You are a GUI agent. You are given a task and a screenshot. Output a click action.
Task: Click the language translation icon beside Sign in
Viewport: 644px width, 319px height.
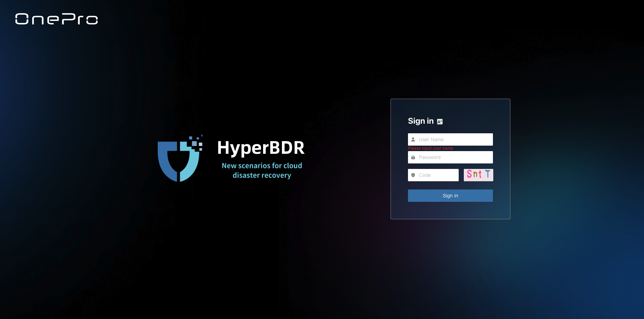[440, 122]
